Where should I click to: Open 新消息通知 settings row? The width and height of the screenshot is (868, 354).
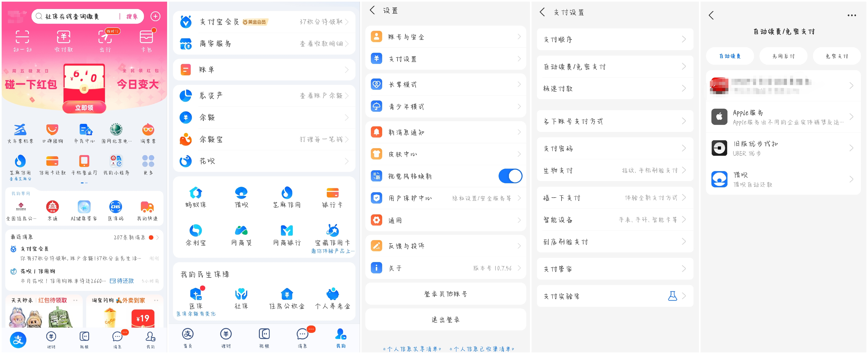(445, 132)
